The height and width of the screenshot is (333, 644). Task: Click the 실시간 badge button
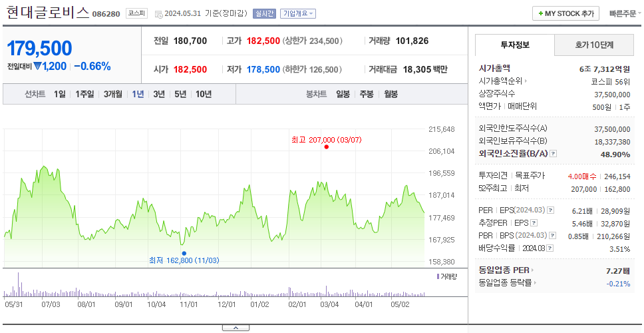point(265,13)
